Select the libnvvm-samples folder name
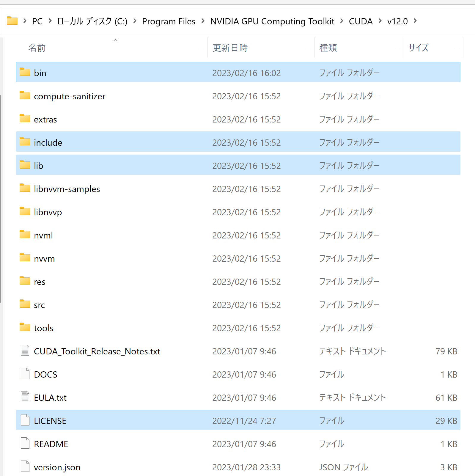The image size is (475, 476). [67, 189]
